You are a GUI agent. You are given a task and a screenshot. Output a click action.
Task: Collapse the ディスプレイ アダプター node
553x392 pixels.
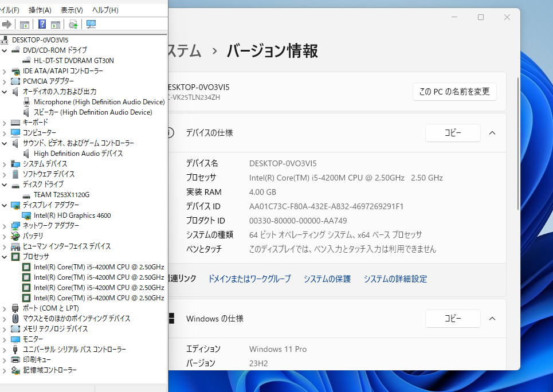click(x=4, y=205)
